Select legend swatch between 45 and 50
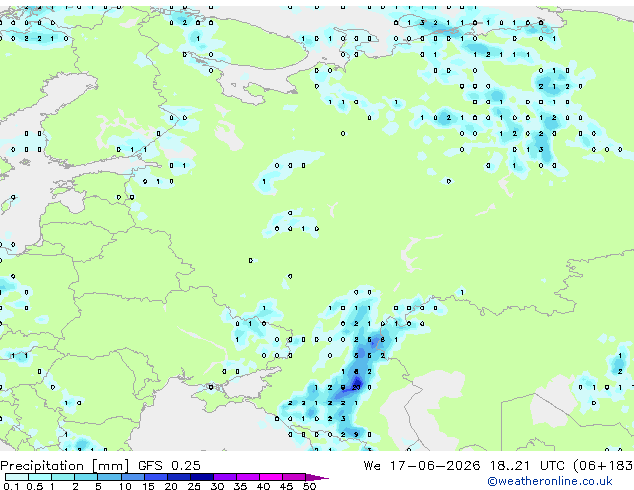 (x=294, y=477)
